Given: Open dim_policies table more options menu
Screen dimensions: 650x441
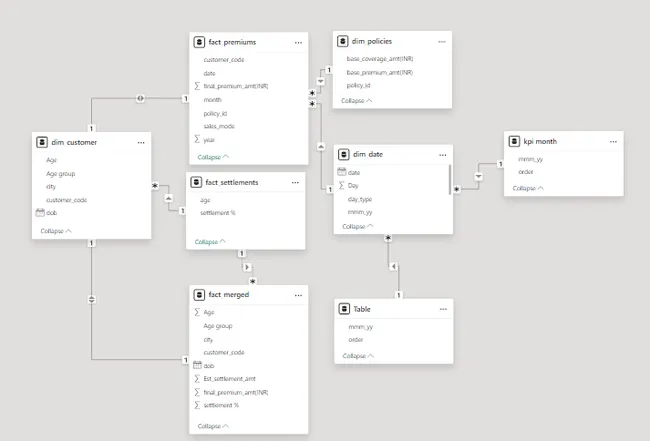Looking at the screenshot, I should click(439, 43).
